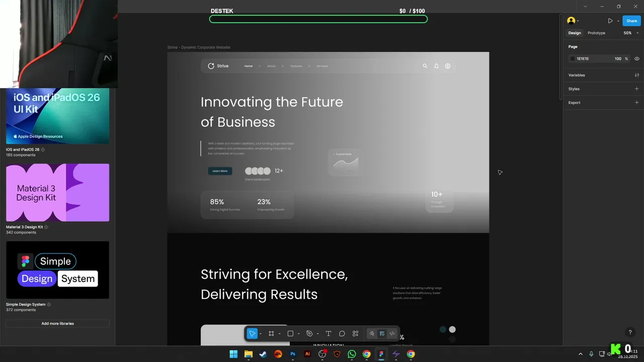
Task: Select the Strive frame title label
Action: click(x=199, y=47)
